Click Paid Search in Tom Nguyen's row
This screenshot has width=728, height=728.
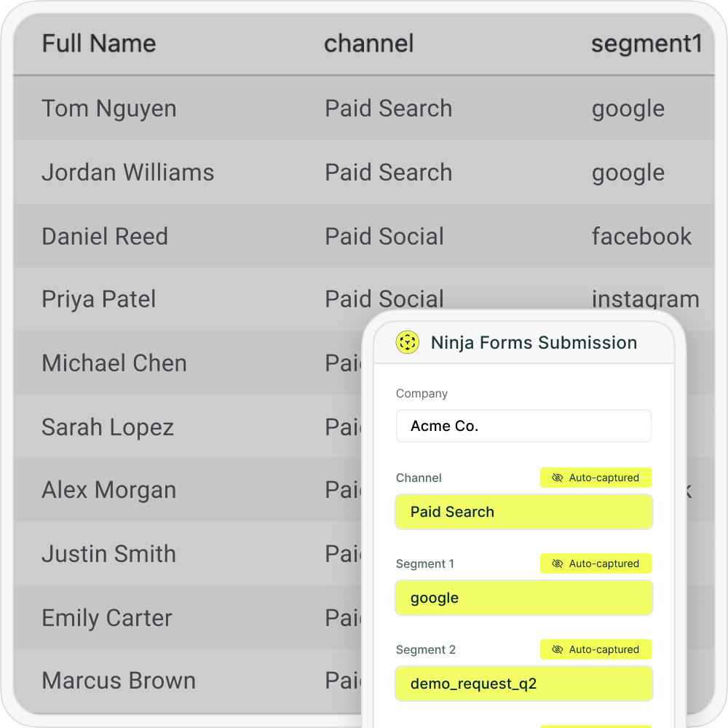click(x=388, y=108)
